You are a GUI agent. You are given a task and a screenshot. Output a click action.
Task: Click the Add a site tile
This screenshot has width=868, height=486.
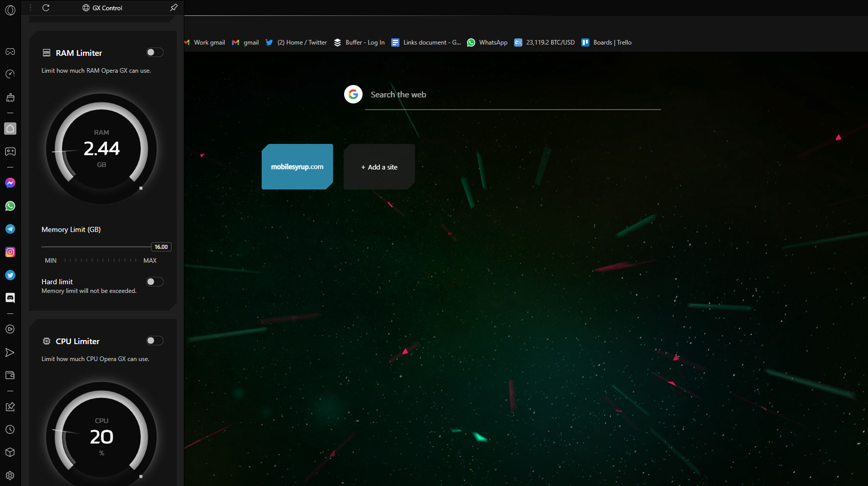click(x=379, y=167)
